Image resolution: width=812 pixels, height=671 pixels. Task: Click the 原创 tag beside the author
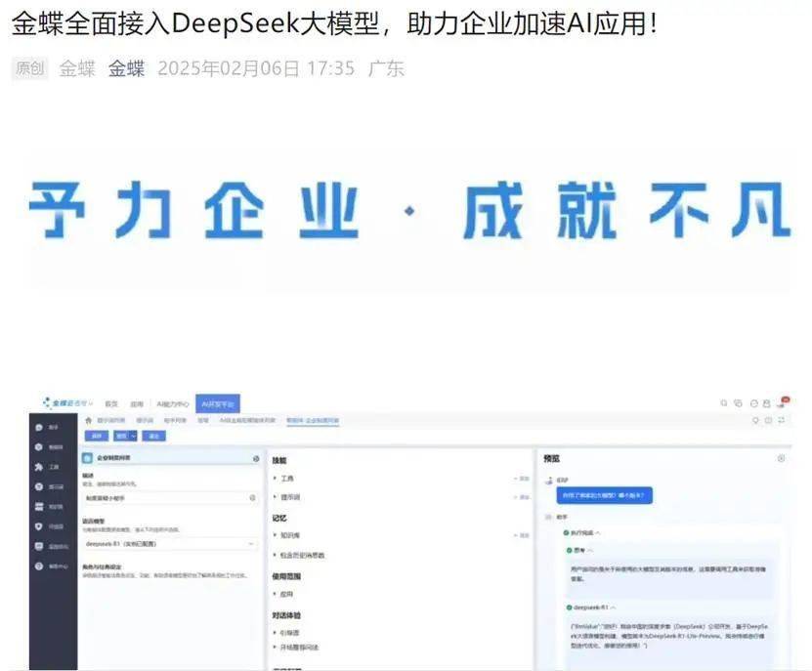[29, 68]
